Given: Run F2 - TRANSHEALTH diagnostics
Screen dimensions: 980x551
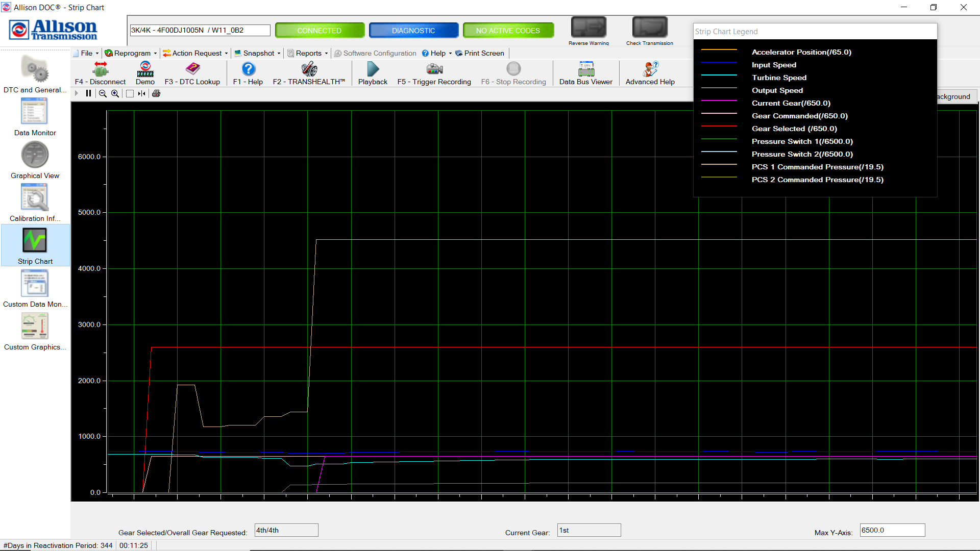Looking at the screenshot, I should [x=308, y=73].
